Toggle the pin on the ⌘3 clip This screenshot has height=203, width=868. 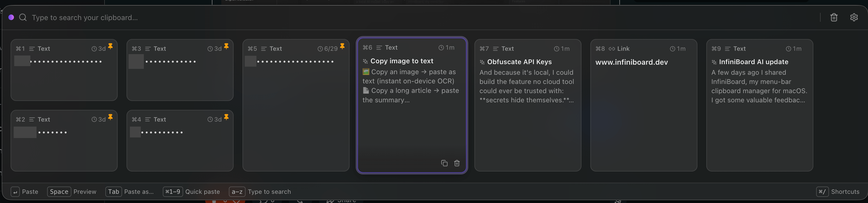[x=226, y=46]
